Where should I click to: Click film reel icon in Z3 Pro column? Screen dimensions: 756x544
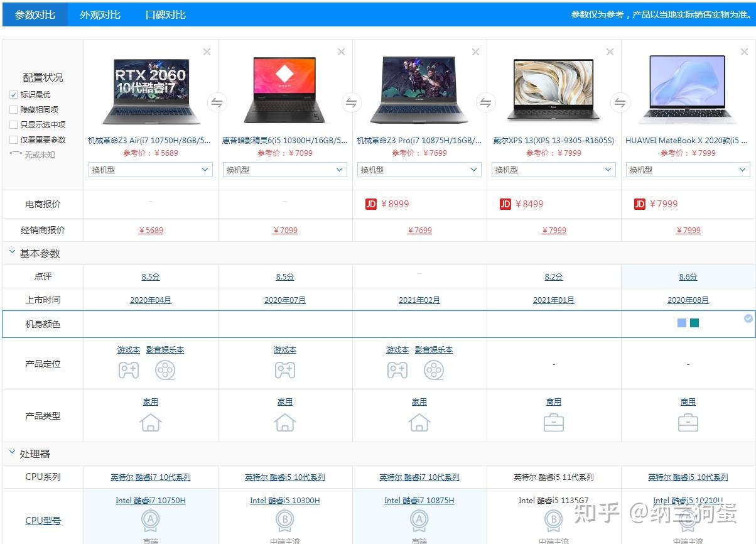point(434,371)
